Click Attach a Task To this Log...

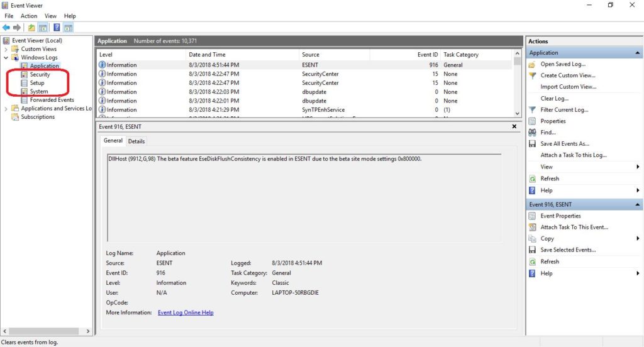574,155
